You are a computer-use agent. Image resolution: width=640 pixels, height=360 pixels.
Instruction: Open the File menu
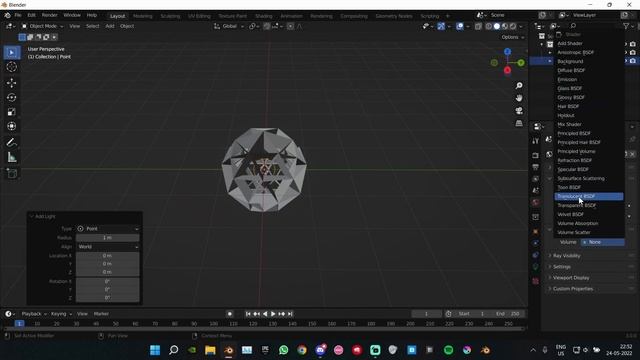click(x=18, y=16)
